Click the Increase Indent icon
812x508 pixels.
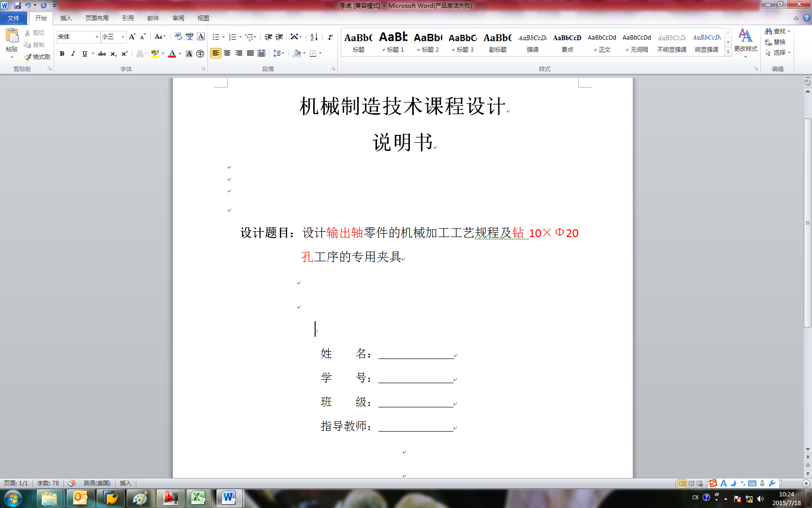click(x=279, y=37)
